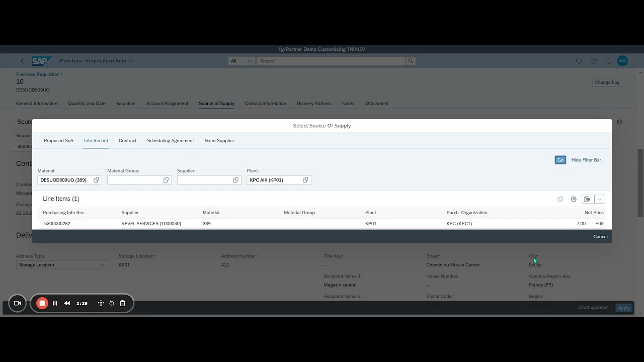Go back with the header back arrow
Viewport: 644px width, 362px height.
click(22, 61)
